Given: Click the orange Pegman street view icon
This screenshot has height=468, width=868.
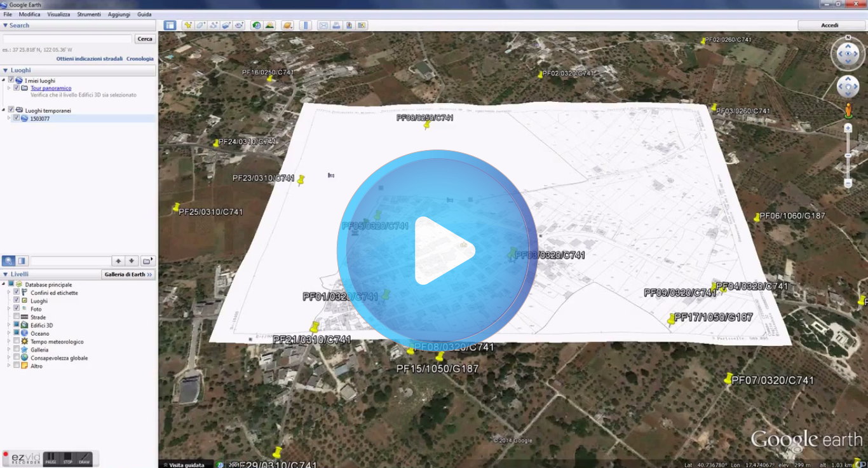Looking at the screenshot, I should (x=848, y=111).
